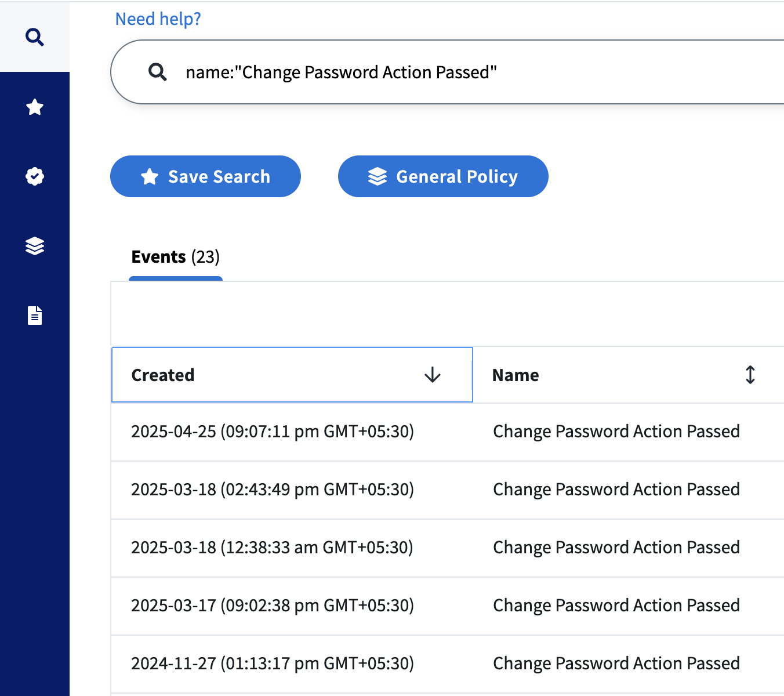Expand sorting options via the Name column arrows

tap(750, 375)
